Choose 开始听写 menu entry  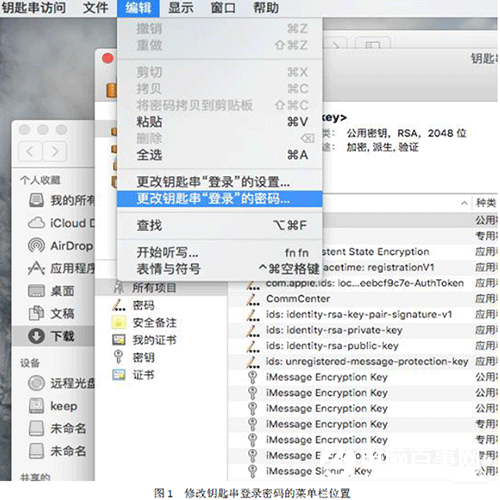click(x=220, y=253)
